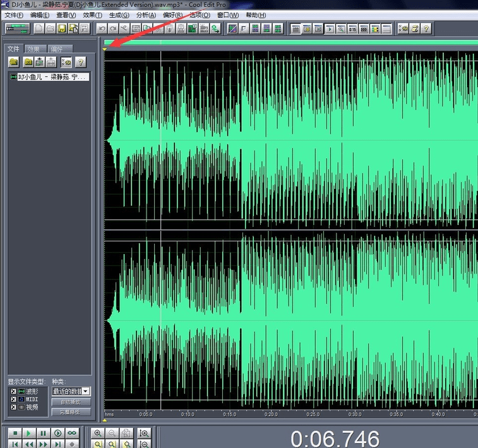Uncheck the MIDI file type checkbox
478x448 pixels.
click(13, 399)
